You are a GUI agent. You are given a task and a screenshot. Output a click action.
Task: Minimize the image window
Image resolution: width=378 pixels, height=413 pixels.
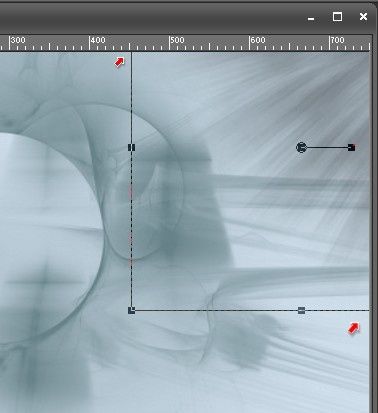[x=311, y=19]
